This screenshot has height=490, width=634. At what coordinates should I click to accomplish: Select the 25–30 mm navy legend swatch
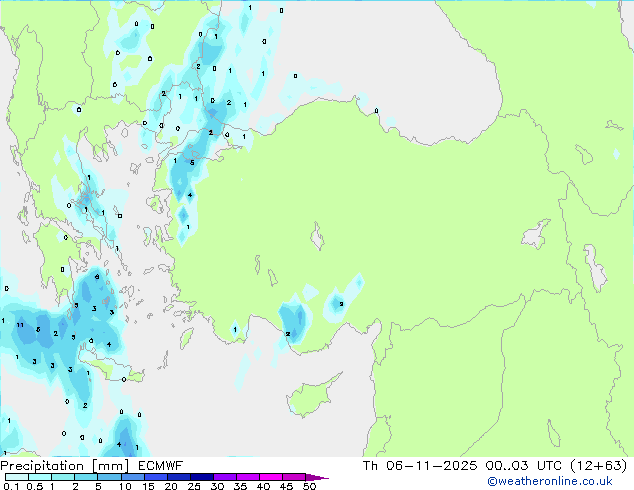click(202, 477)
